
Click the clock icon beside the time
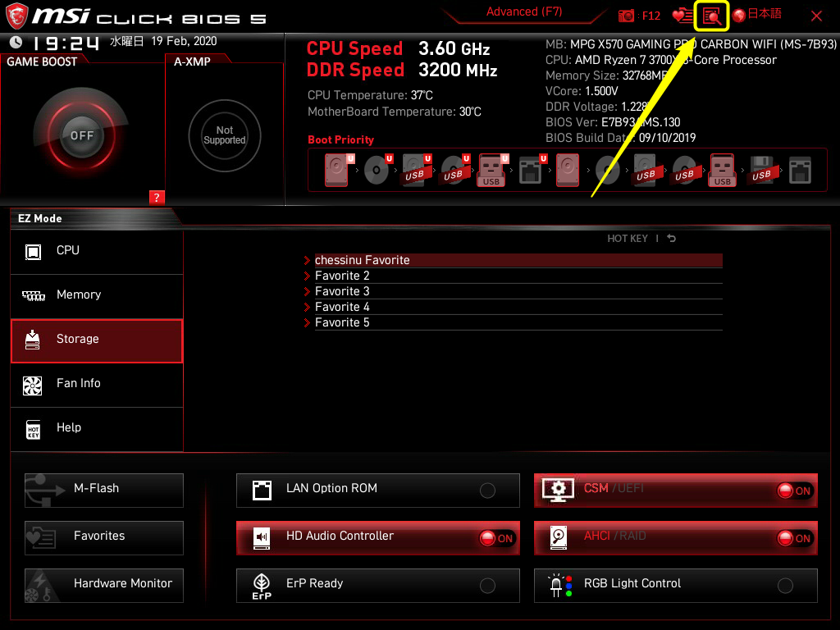coord(16,42)
